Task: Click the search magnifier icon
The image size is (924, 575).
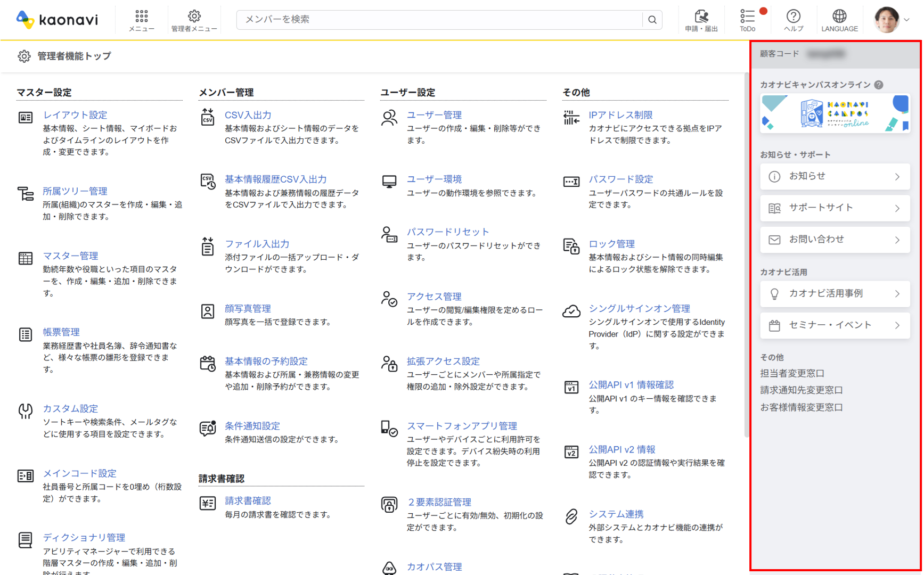Action: pos(652,20)
